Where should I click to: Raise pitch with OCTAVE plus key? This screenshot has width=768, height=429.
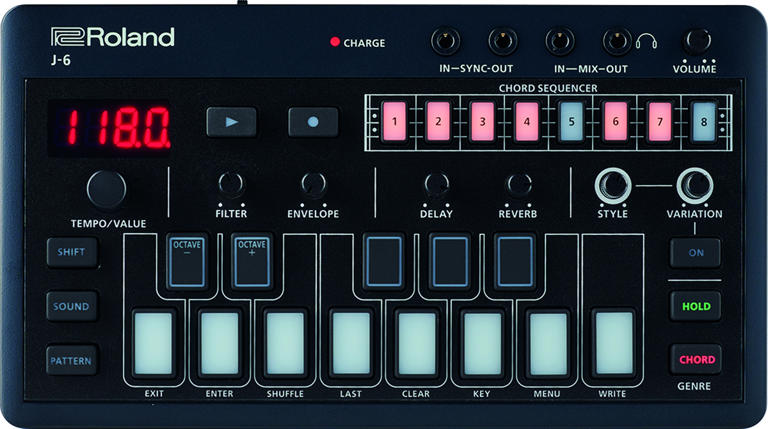tap(252, 262)
